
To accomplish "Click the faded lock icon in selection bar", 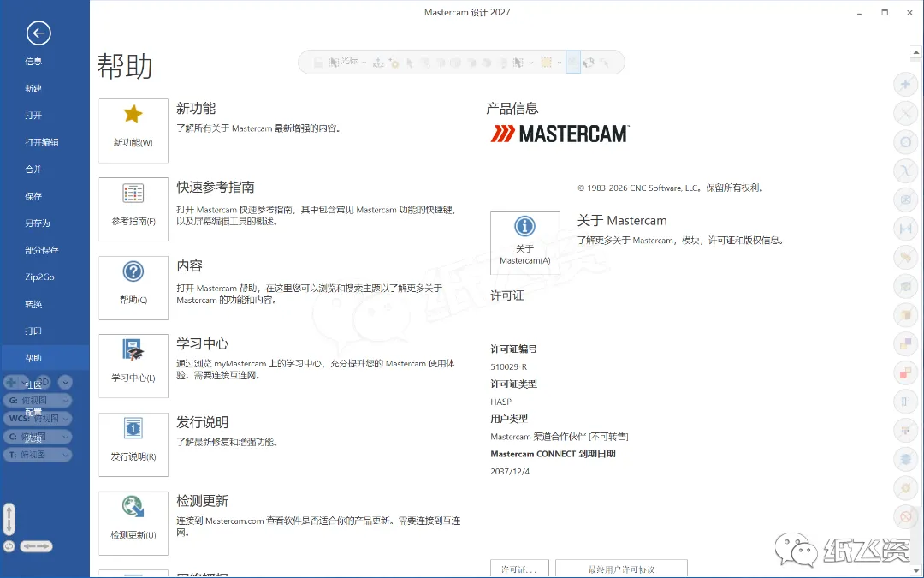I will point(317,62).
